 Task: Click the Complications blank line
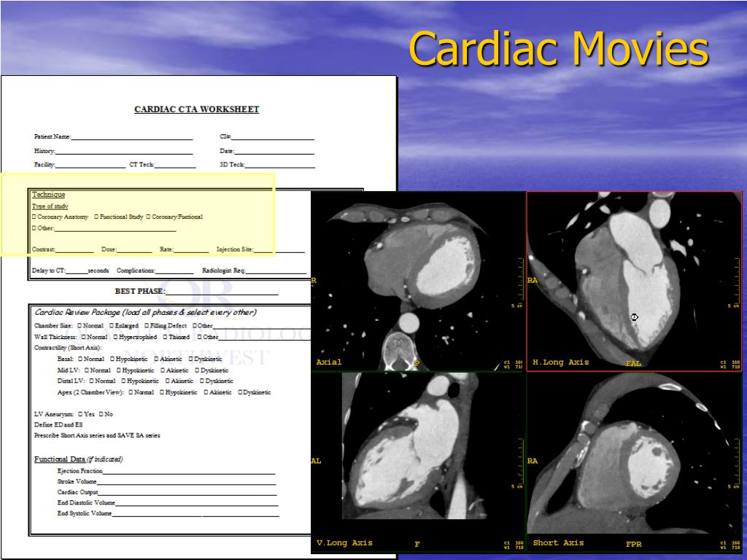pos(175,272)
